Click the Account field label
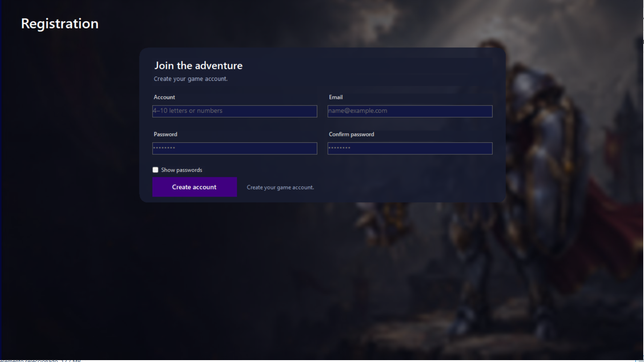 [x=164, y=97]
